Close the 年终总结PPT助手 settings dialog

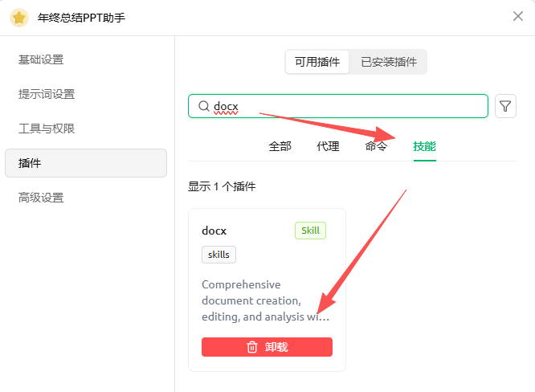[x=518, y=16]
